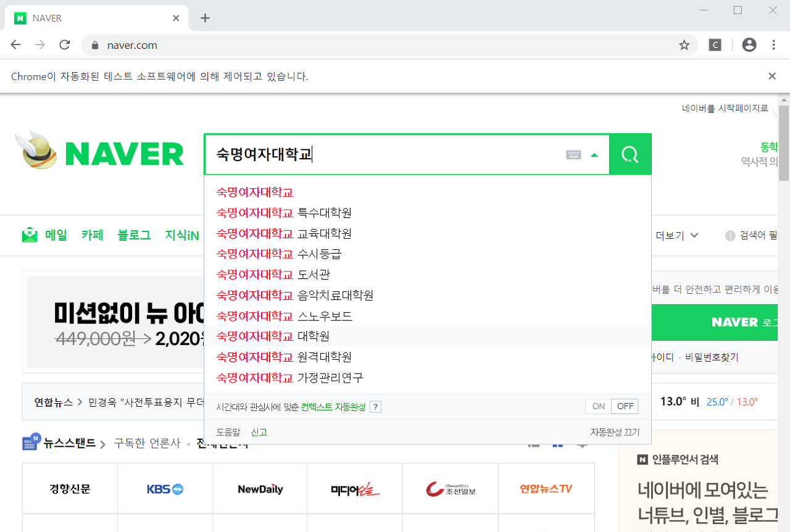The image size is (790, 532).
Task: Click the browser back arrow
Action: coord(15,45)
